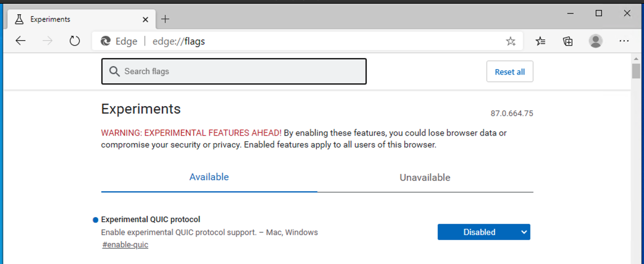The width and height of the screenshot is (644, 264).
Task: Switch to the Unavailable tab
Action: click(x=425, y=178)
